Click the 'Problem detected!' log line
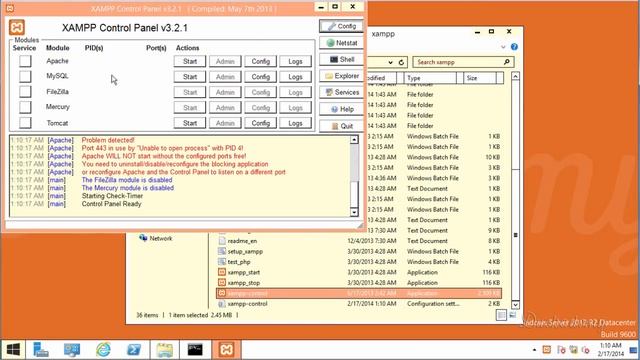The height and width of the screenshot is (360, 640). (108, 140)
